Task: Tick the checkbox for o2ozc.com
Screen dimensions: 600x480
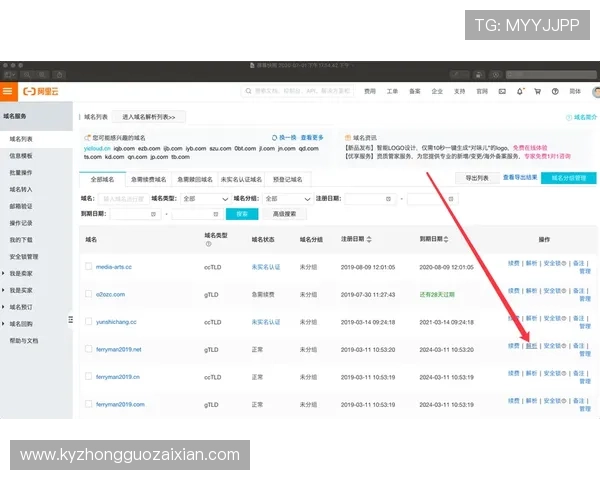Action: [88, 294]
